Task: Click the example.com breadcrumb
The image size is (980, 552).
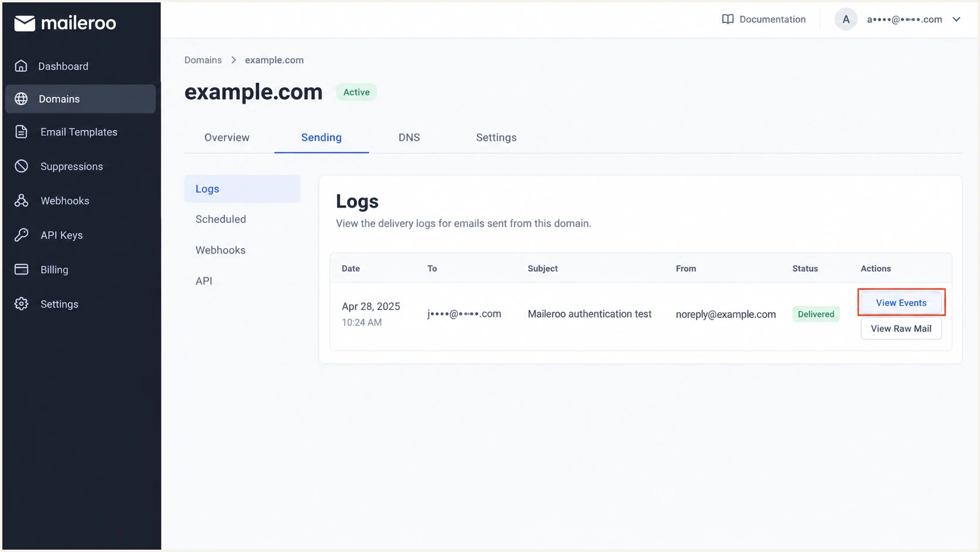Action: (274, 60)
